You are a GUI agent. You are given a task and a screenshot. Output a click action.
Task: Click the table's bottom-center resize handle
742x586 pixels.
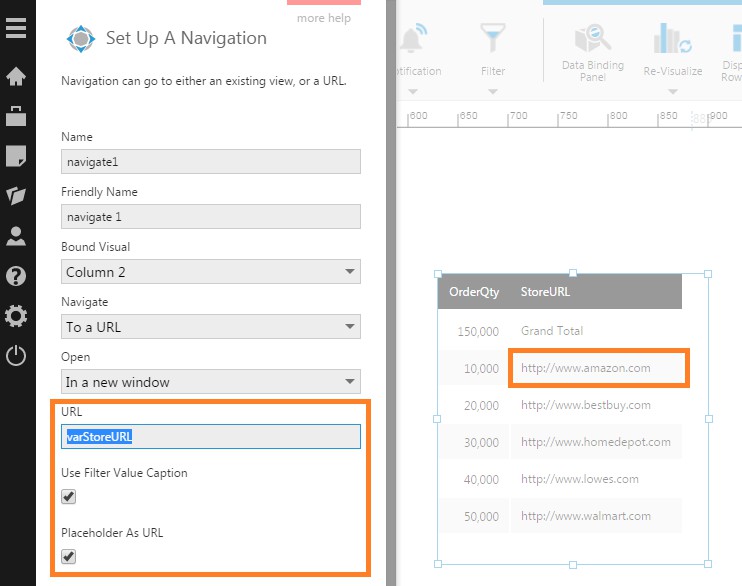click(x=573, y=564)
